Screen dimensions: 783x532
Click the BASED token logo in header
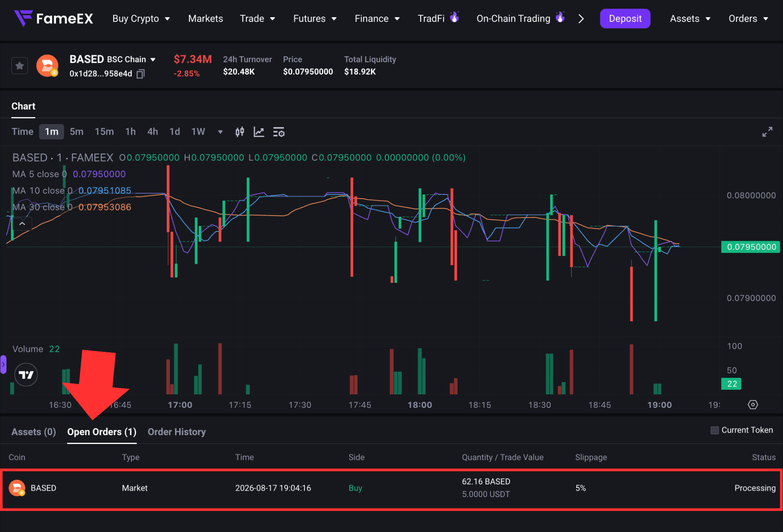(47, 66)
